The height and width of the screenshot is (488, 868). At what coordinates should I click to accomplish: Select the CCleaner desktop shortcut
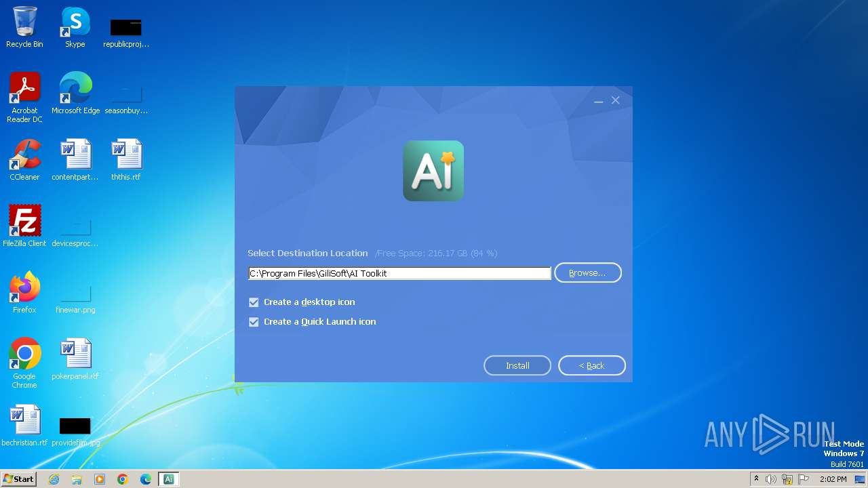pos(24,160)
